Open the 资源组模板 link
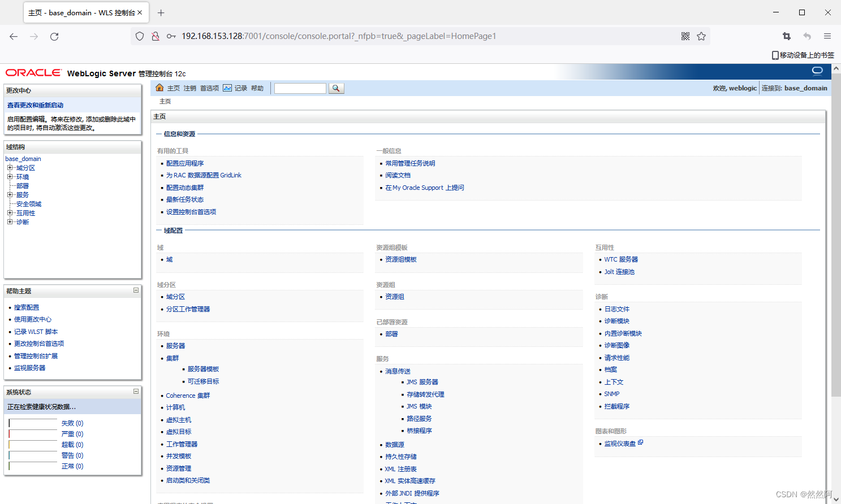 pos(401,259)
